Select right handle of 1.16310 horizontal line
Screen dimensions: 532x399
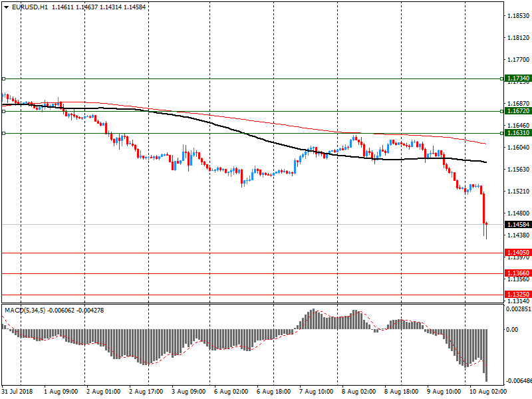(x=502, y=134)
